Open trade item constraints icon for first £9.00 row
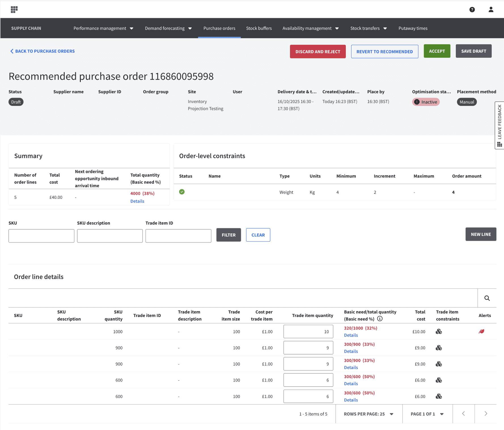This screenshot has width=504, height=430. (439, 348)
